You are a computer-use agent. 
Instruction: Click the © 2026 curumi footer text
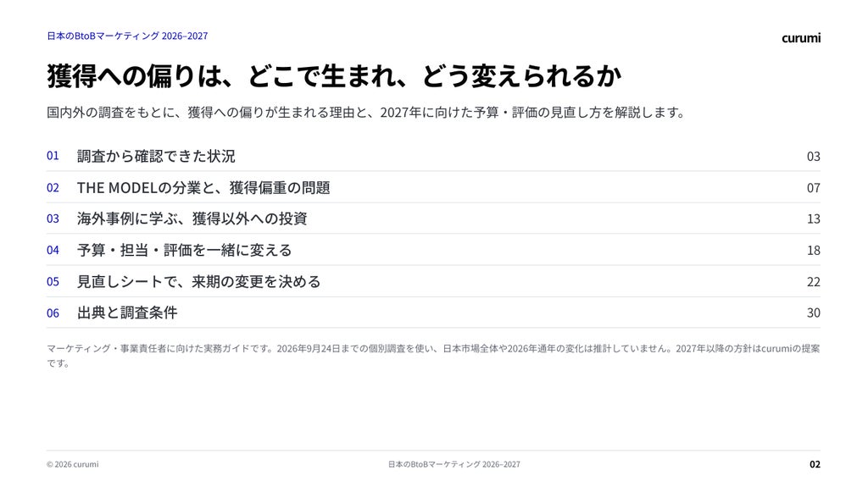click(73, 464)
